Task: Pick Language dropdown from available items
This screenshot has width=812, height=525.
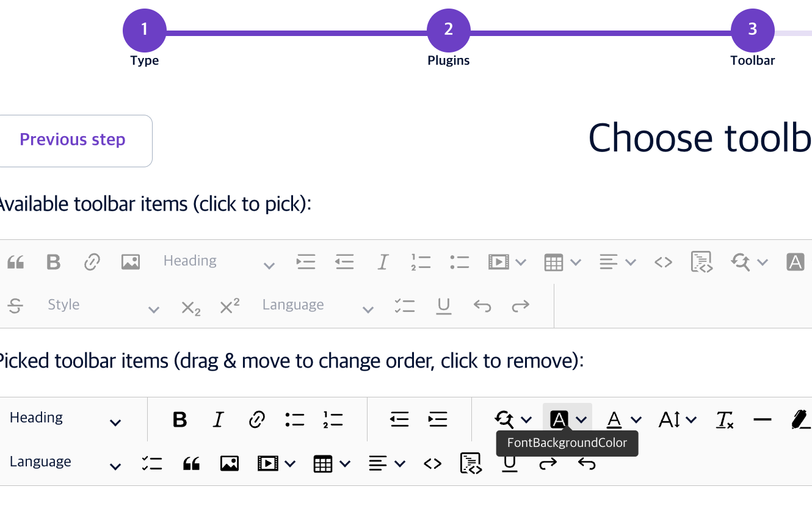Action: 318,306
